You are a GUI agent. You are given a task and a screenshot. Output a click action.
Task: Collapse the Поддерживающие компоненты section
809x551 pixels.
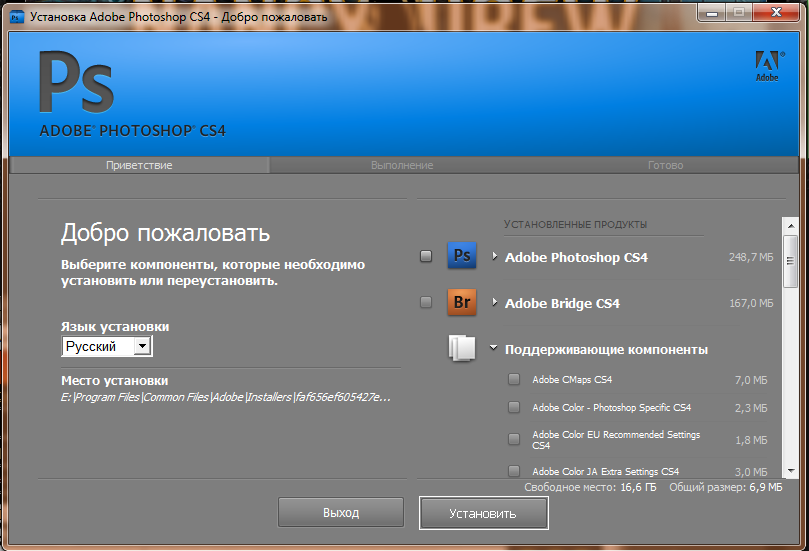493,348
